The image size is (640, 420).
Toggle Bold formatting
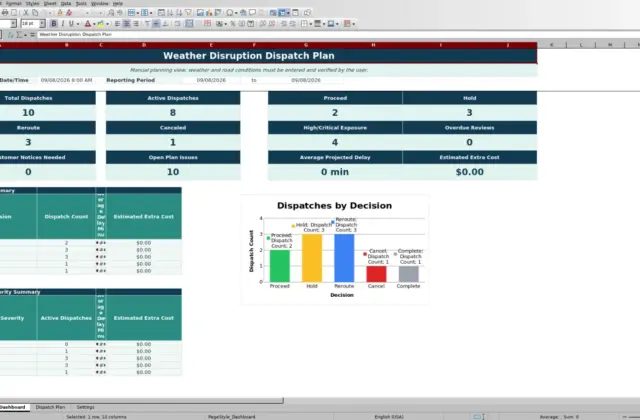pos(53,24)
